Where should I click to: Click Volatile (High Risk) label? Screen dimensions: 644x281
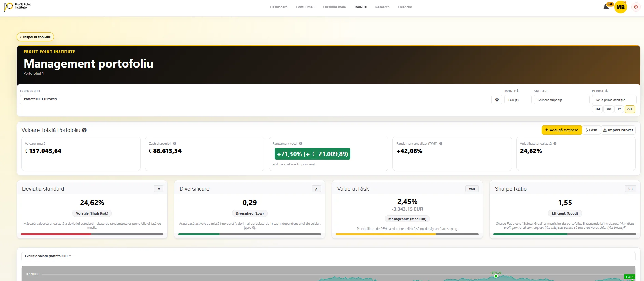(x=92, y=213)
